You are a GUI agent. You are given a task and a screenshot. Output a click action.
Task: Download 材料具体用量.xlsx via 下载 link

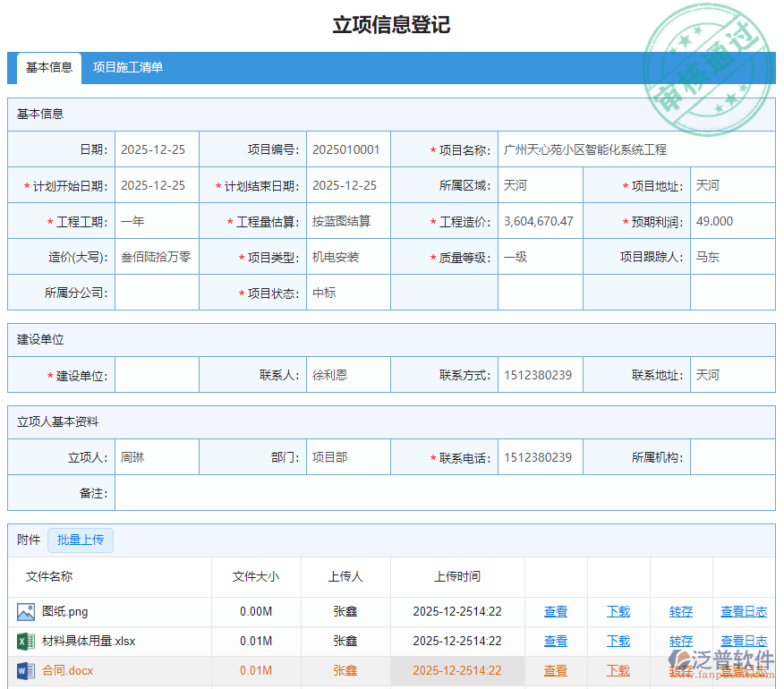[x=618, y=641]
